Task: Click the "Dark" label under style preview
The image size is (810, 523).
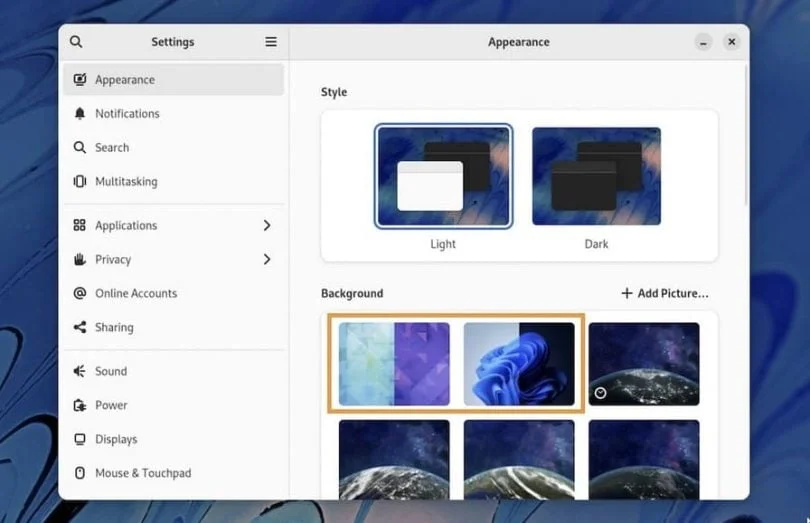Action: point(596,244)
